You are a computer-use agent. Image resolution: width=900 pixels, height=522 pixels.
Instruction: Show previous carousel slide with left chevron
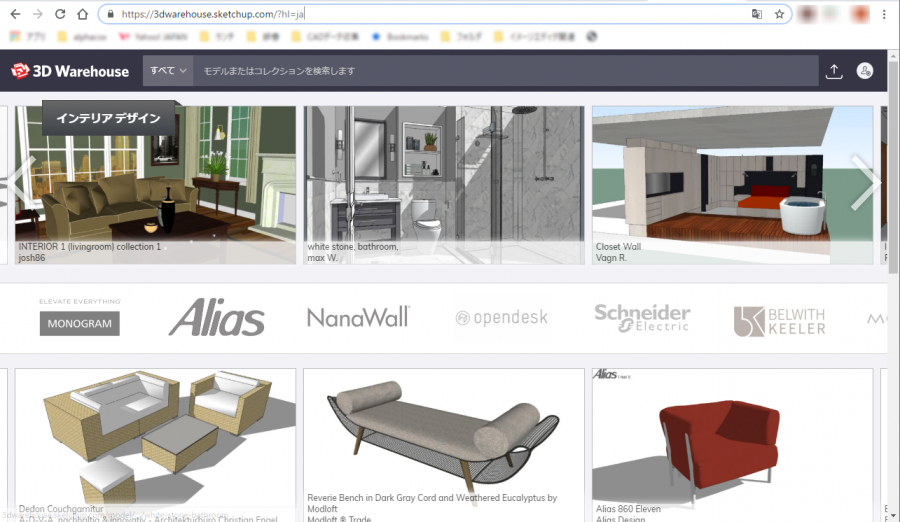point(21,183)
